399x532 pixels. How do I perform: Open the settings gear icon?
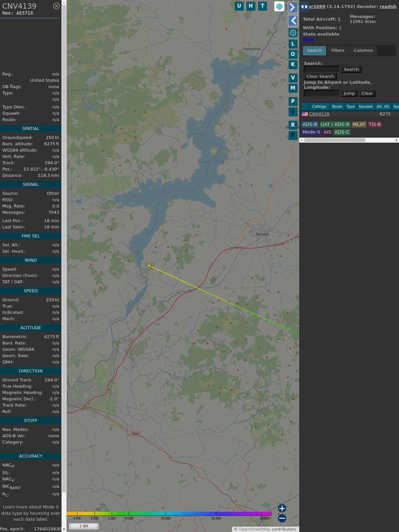[293, 33]
